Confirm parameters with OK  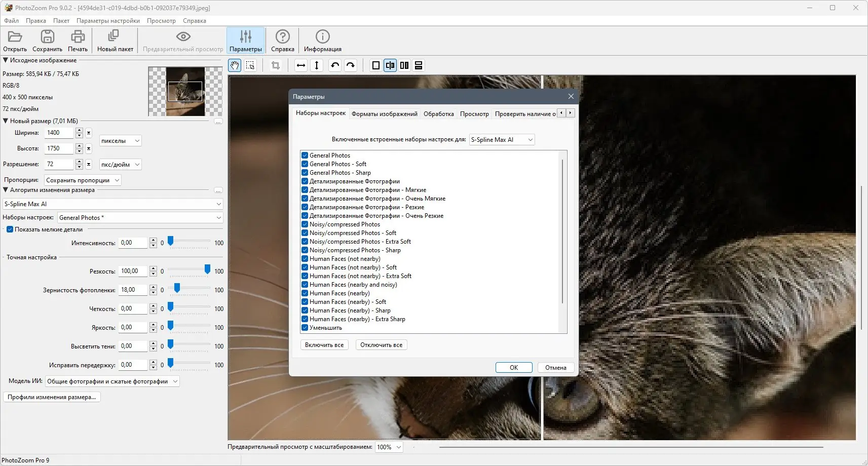[514, 367]
